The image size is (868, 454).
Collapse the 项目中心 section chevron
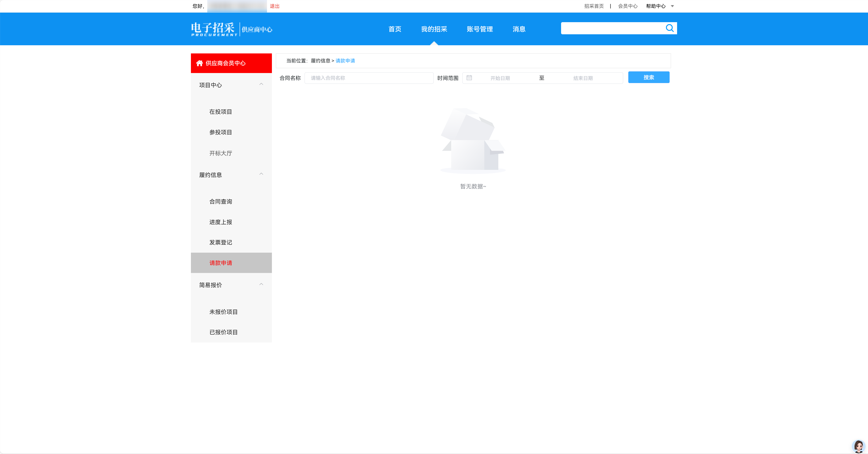tap(261, 84)
